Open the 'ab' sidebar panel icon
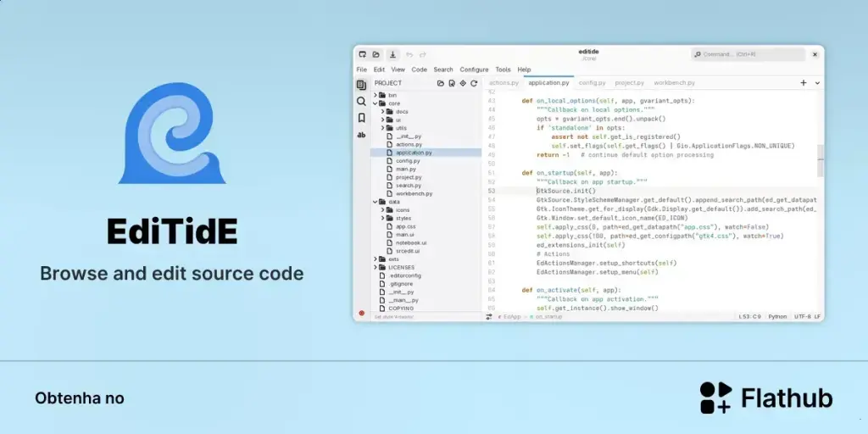The height and width of the screenshot is (434, 868). point(361,135)
